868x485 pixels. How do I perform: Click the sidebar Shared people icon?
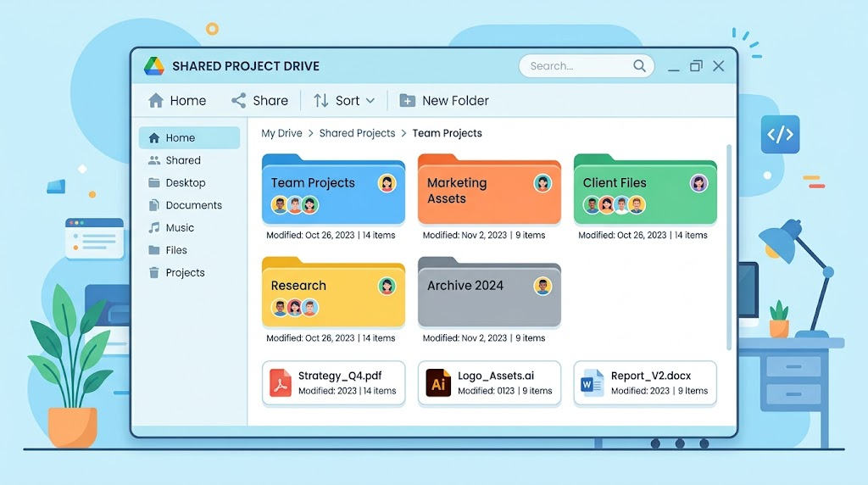click(x=154, y=160)
